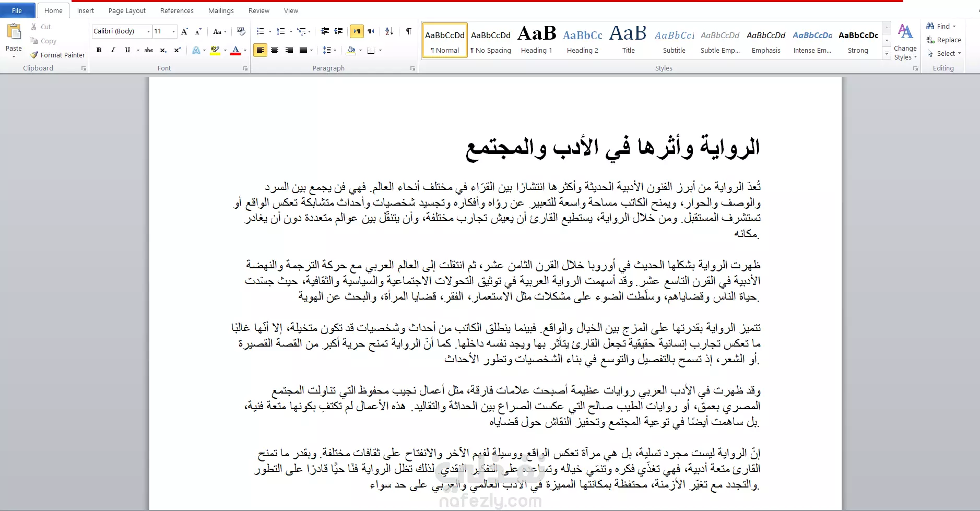Apply the No Spacing style
The height and width of the screenshot is (511, 980).
click(490, 40)
